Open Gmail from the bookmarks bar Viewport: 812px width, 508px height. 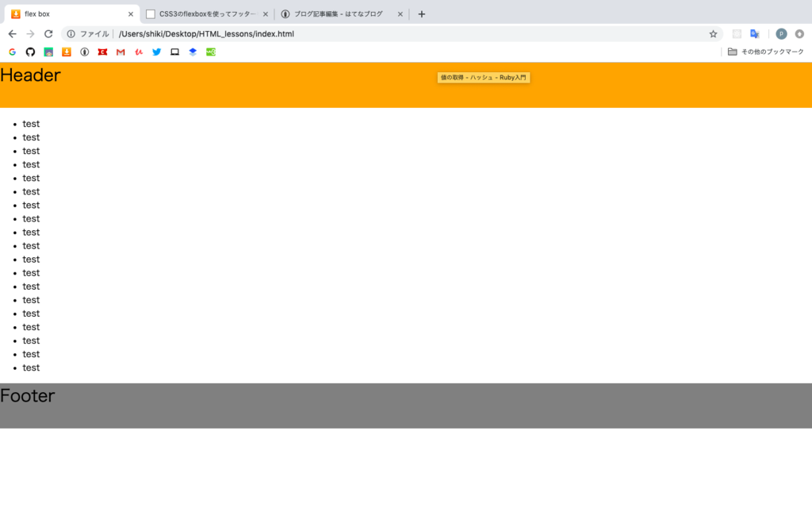(120, 52)
